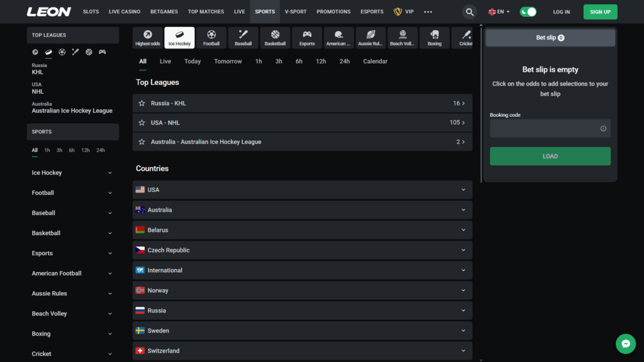Viewport: 644px width, 362px height.
Task: Open the live chat bubble
Action: click(x=626, y=344)
